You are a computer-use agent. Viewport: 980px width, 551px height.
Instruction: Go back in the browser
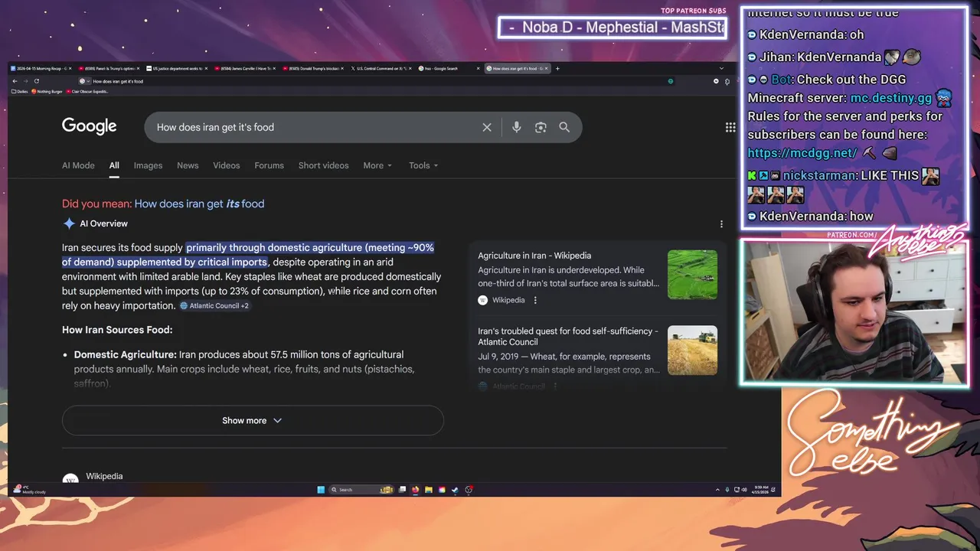coord(15,81)
